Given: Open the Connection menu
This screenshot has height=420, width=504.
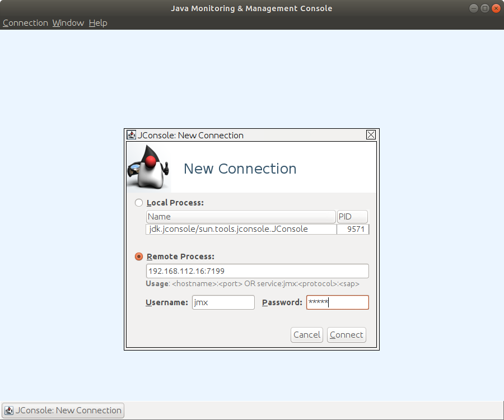Looking at the screenshot, I should [25, 23].
